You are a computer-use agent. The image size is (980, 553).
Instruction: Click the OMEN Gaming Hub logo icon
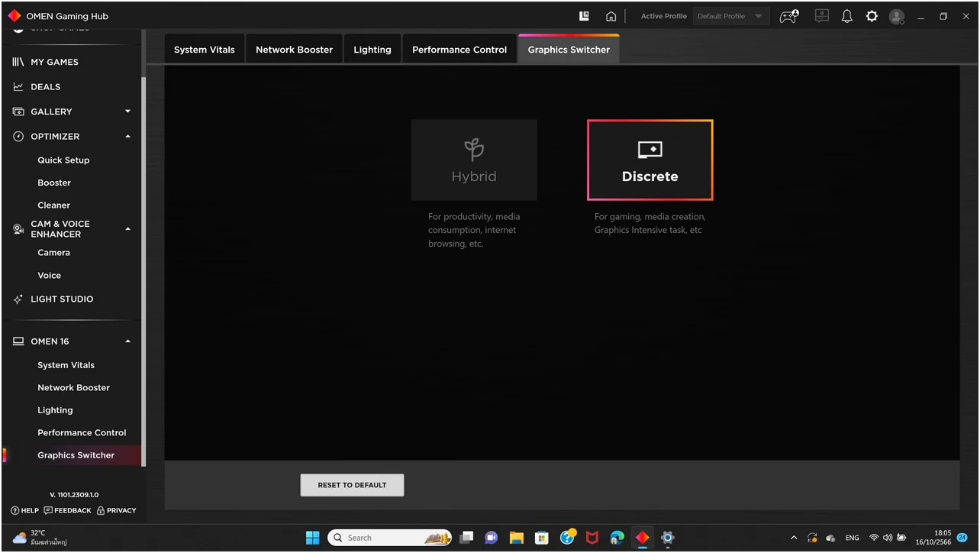click(14, 15)
